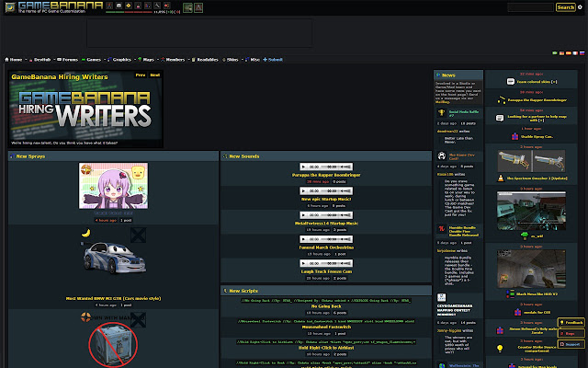Play the Funeral March Orchestrina sound

pos(303,239)
